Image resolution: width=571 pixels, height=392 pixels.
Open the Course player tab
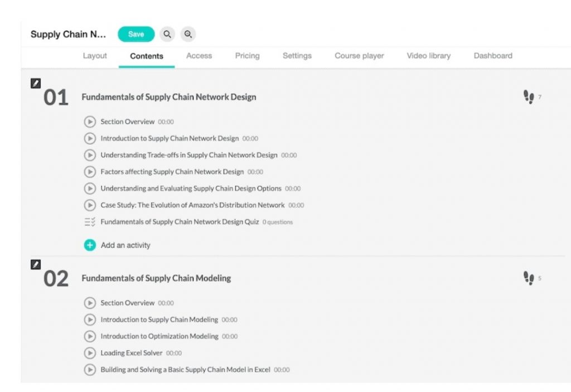point(359,56)
